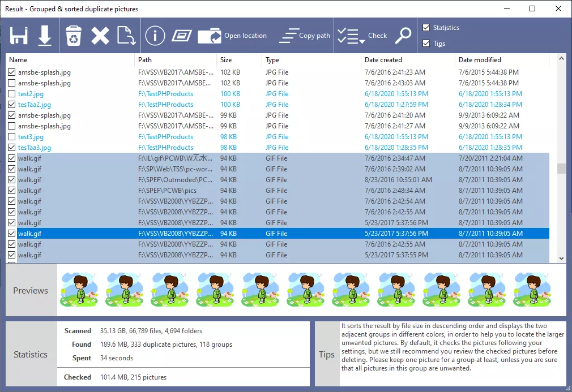Click the X delete icon in toolbar
The image size is (572, 392).
100,36
